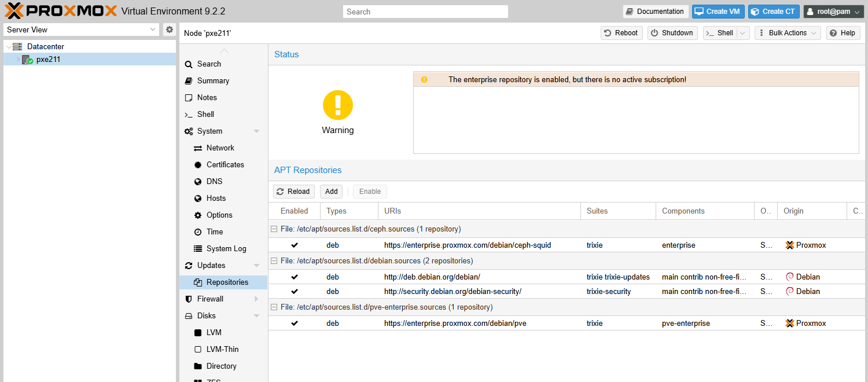The height and width of the screenshot is (382, 868).
Task: Click the Firewall shield icon
Action: pyautogui.click(x=189, y=299)
